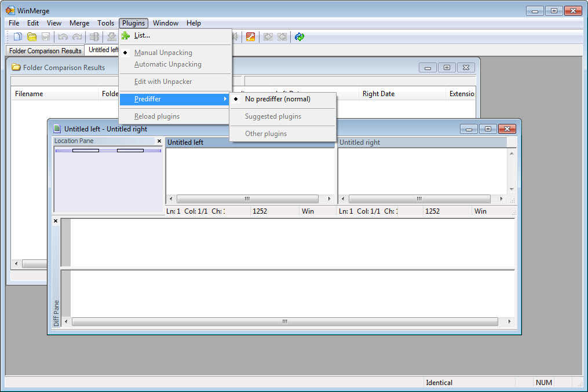This screenshot has width=588, height=392.
Task: Click the document icon of Untitled left - Untitled right window
Action: coord(57,129)
